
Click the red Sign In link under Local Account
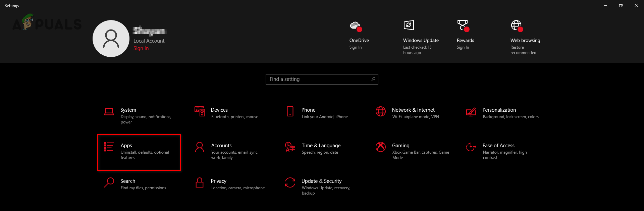tap(141, 48)
